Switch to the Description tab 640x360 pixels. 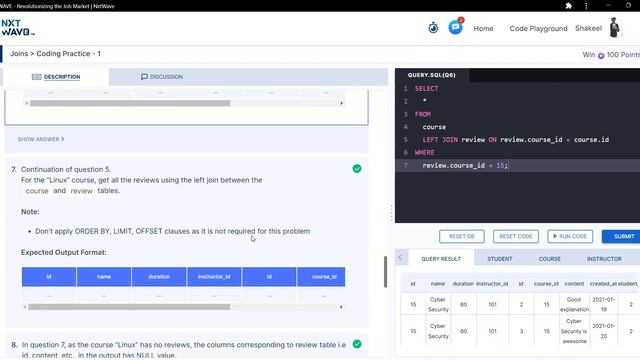pyautogui.click(x=56, y=77)
